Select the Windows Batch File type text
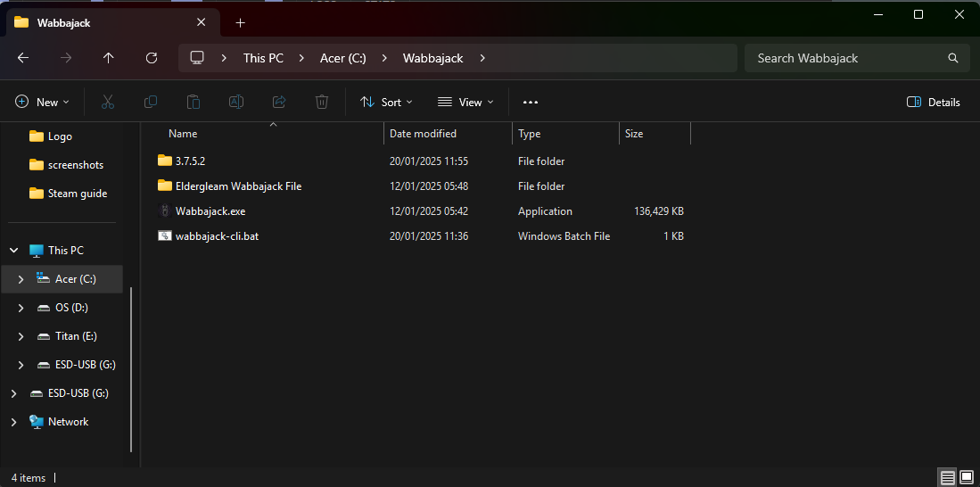 (x=564, y=236)
